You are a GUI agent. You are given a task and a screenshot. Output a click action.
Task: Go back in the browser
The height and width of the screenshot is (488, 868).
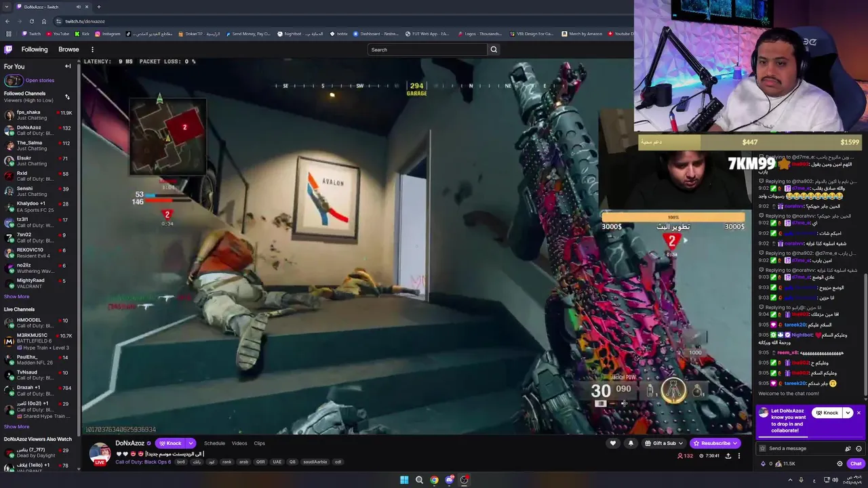(8, 21)
